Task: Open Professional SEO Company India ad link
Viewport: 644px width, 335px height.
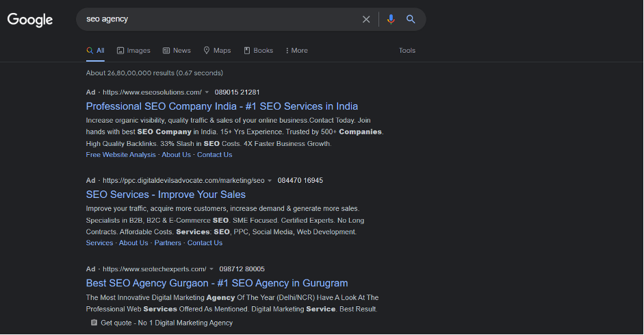Action: click(222, 106)
